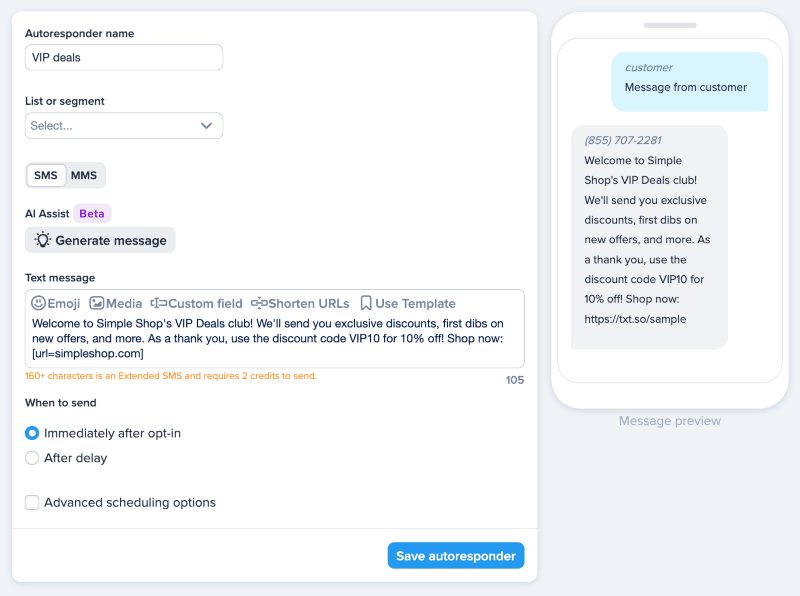Click the 'List or segment' label
800x596 pixels.
tap(65, 101)
